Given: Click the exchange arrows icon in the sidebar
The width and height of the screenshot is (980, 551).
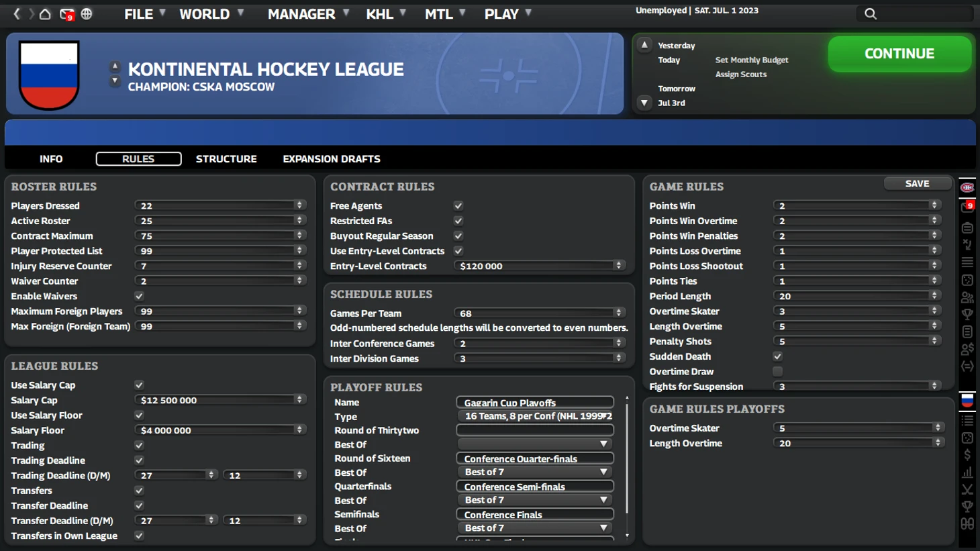Looking at the screenshot, I should coord(967,366).
